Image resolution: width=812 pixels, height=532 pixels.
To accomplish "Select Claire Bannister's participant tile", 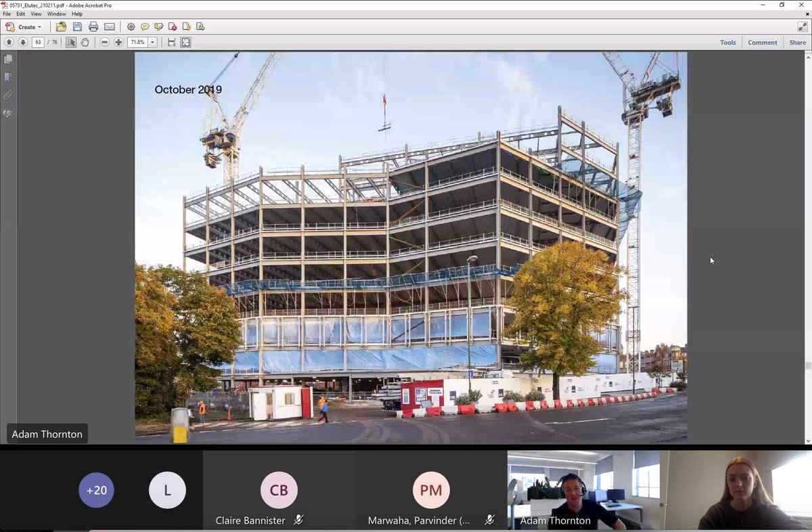I will tap(279, 491).
